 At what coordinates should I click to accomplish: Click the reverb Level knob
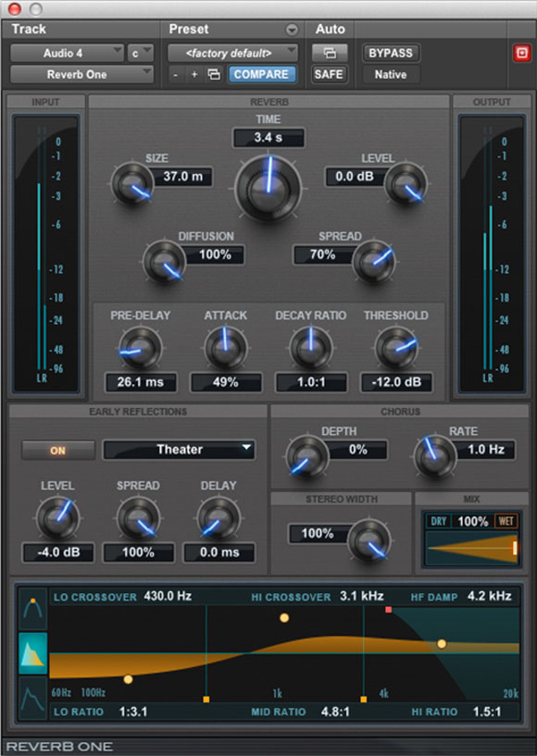[x=406, y=185]
